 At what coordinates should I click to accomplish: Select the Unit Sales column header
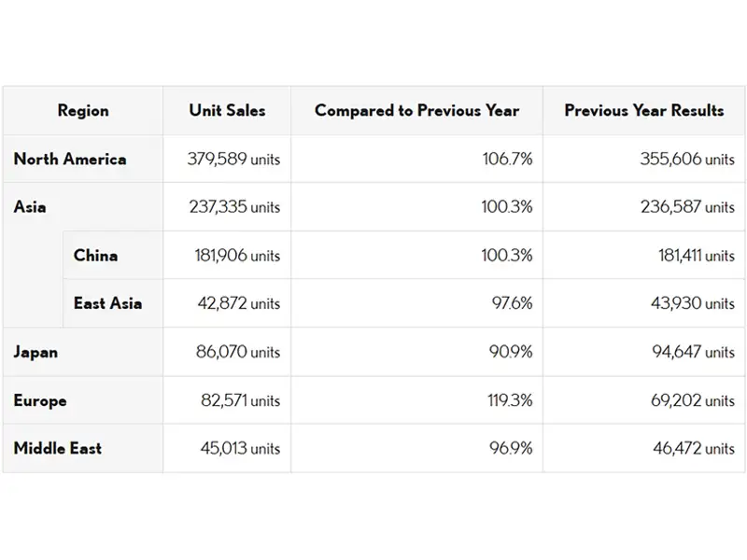227,110
